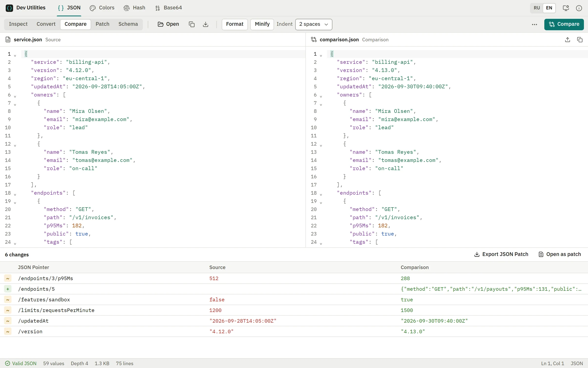Image resolution: width=588 pixels, height=368 pixels.
Task: Click the green Compare button
Action: 564,24
